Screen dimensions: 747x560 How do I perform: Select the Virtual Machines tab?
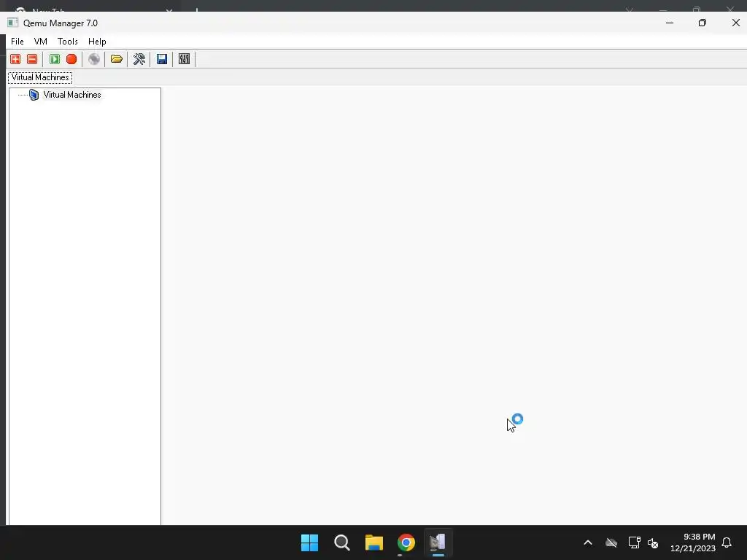(x=40, y=77)
